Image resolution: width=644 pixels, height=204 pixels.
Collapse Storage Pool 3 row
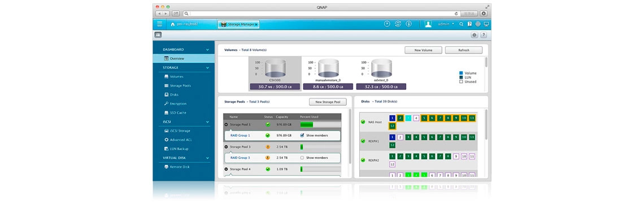tap(227, 146)
